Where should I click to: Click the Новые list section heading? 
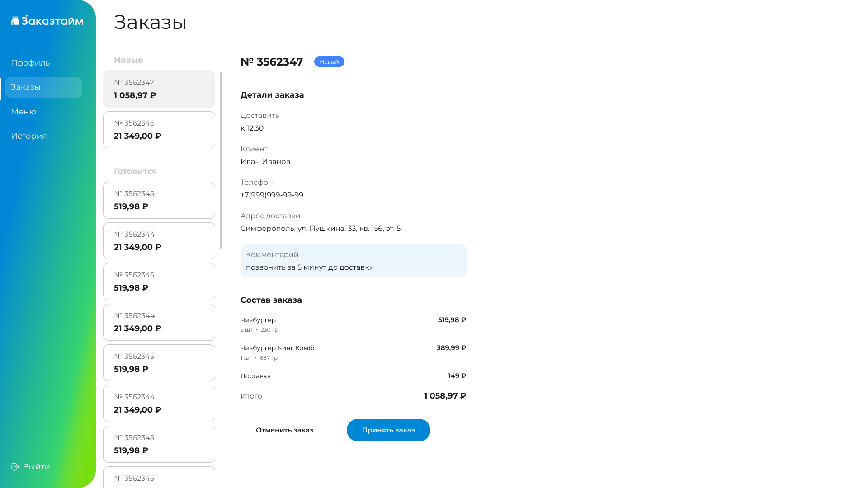tap(128, 60)
